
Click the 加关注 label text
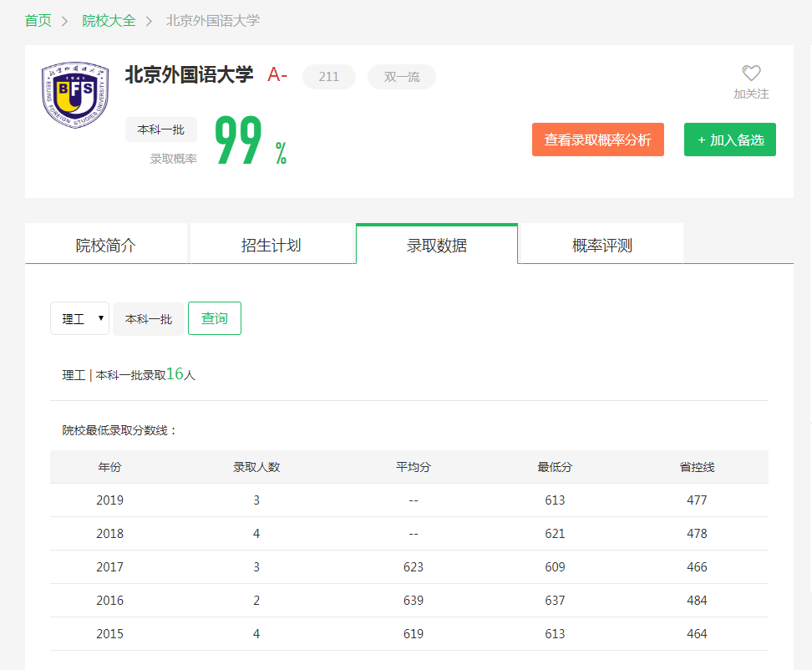pos(751,94)
